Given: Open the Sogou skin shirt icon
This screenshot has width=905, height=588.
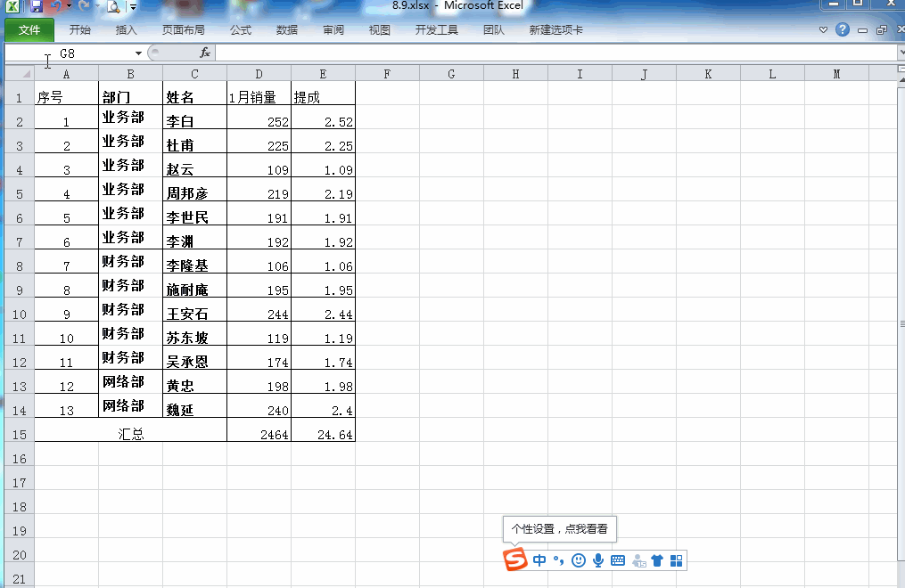Looking at the screenshot, I should [x=657, y=559].
